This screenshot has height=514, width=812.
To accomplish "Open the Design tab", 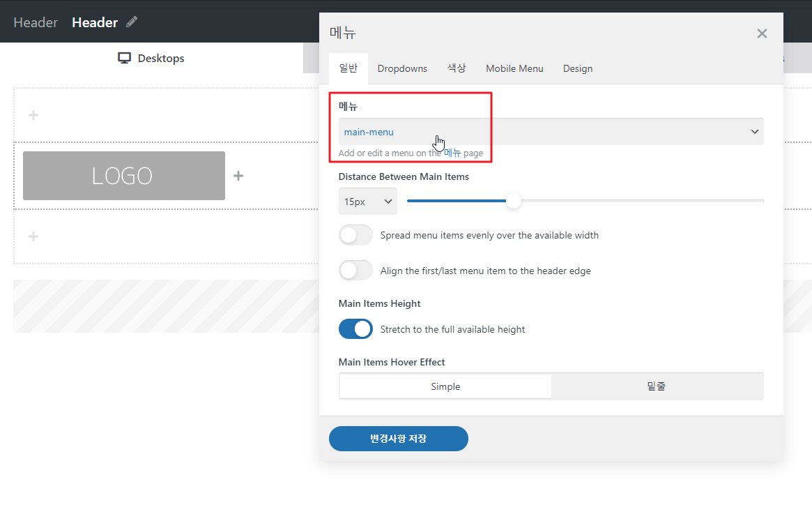I will pyautogui.click(x=577, y=68).
